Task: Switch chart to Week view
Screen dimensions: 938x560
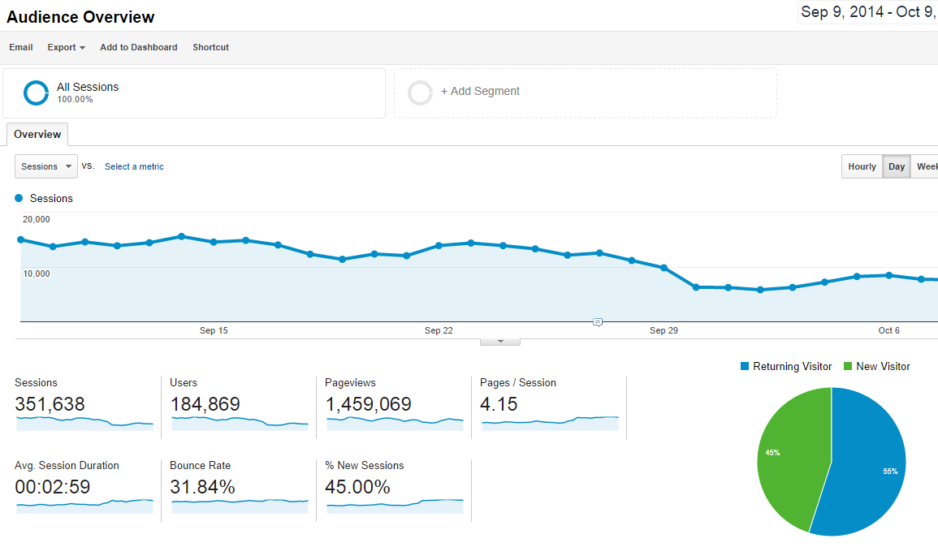Action: pyautogui.click(x=925, y=166)
